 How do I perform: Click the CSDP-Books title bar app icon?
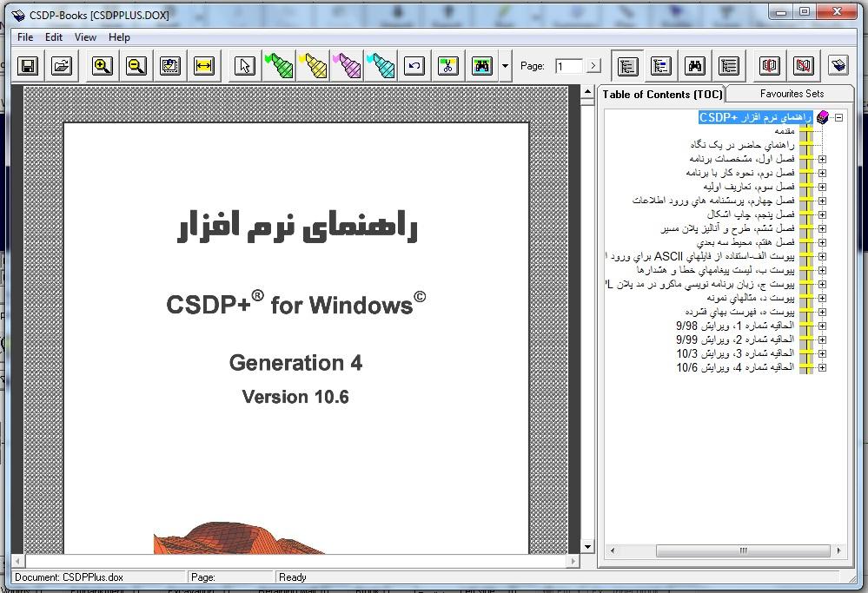[18, 15]
